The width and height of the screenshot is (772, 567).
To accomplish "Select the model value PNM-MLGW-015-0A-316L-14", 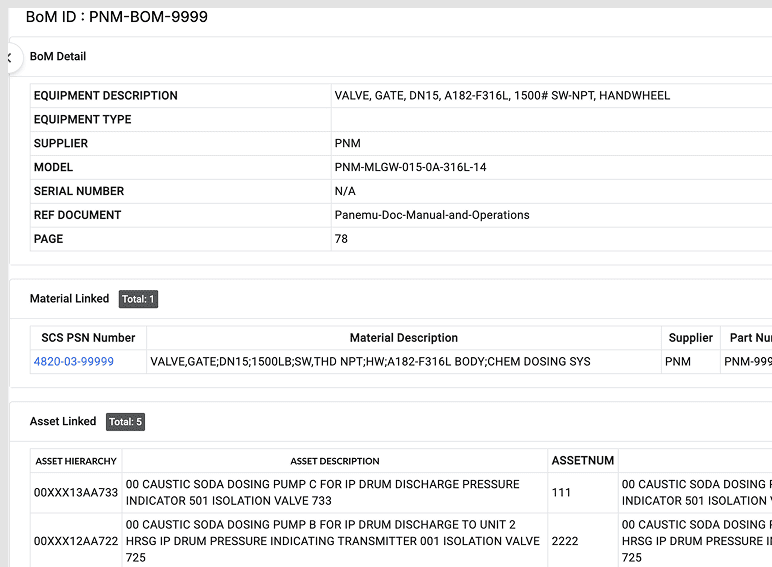I will pyautogui.click(x=410, y=167).
